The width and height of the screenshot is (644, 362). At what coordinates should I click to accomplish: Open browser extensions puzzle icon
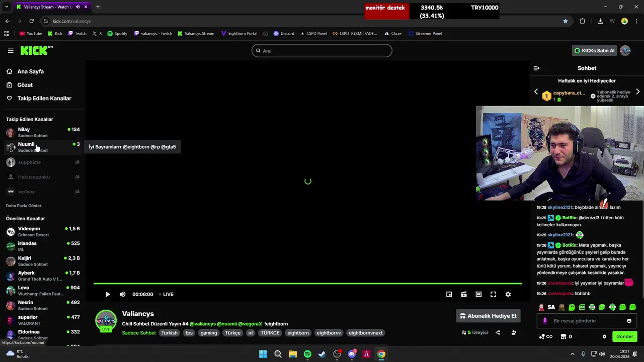click(x=583, y=21)
